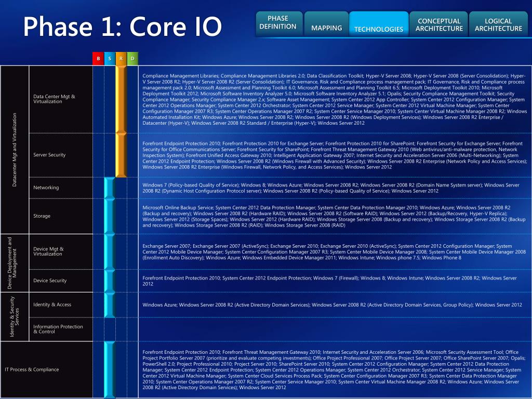Viewport: 532px width, 399px height.
Task: Click the Device Security row label
Action: coord(50,281)
